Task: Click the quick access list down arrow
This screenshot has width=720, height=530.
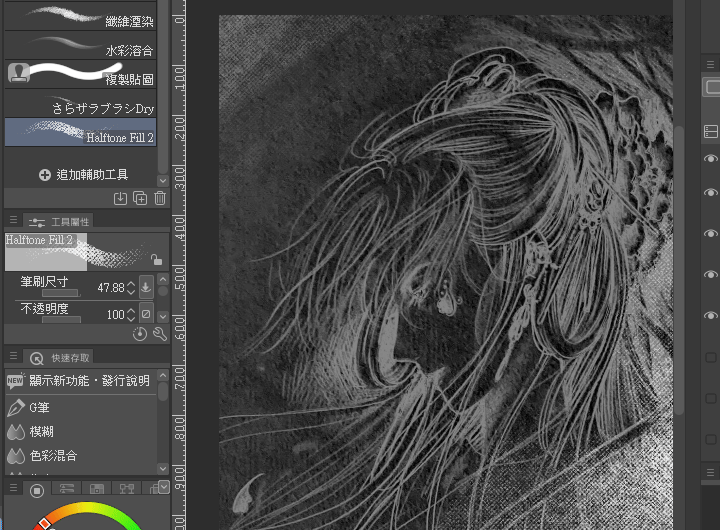Action: (163, 468)
